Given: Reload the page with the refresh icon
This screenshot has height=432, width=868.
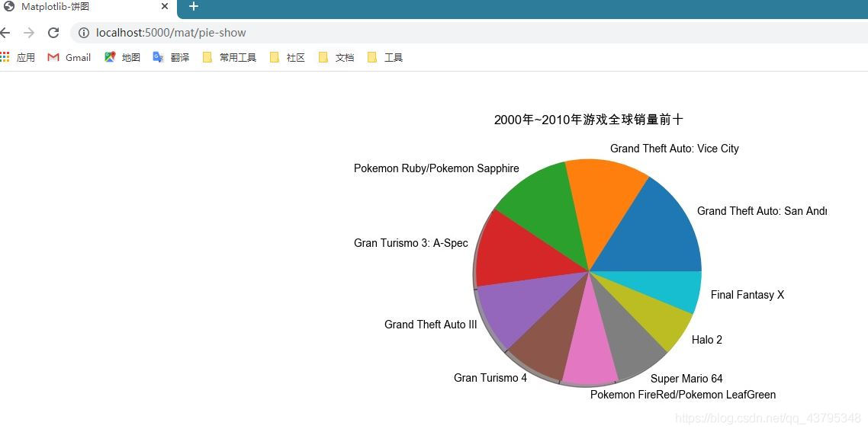Looking at the screenshot, I should (53, 33).
